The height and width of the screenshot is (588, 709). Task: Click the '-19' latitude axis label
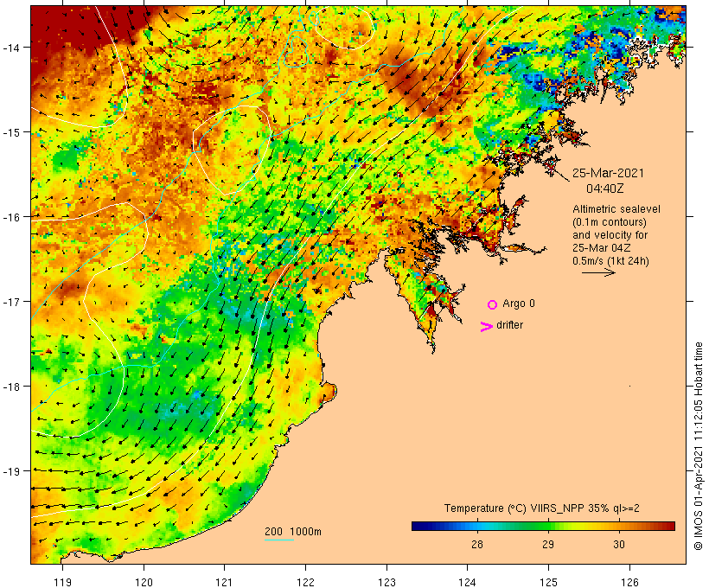pos(11,471)
